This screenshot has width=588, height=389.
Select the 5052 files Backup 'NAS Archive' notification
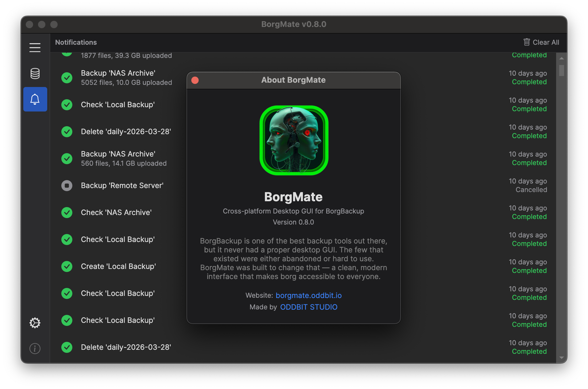[126, 78]
